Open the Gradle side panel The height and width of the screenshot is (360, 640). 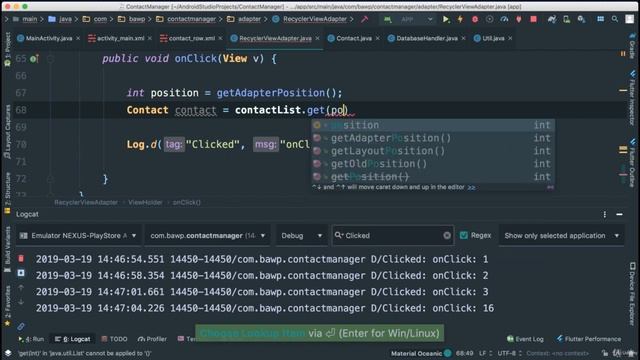pos(632,46)
